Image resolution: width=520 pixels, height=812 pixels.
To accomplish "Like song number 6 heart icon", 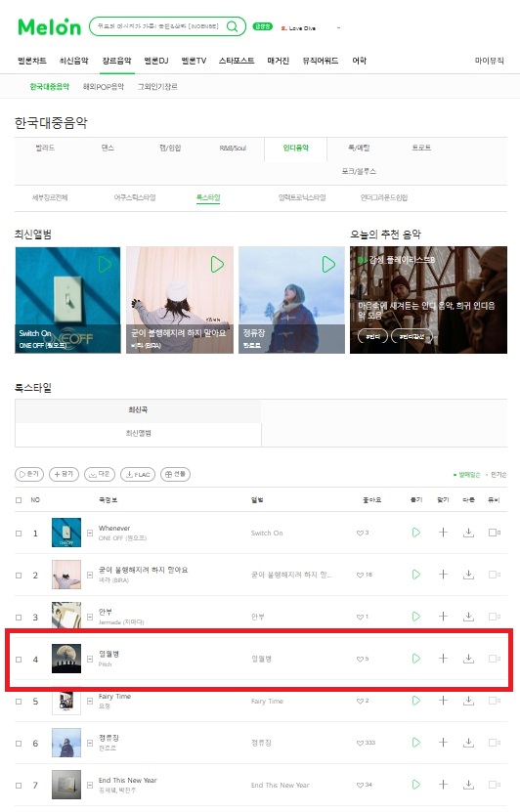I will coord(360,743).
